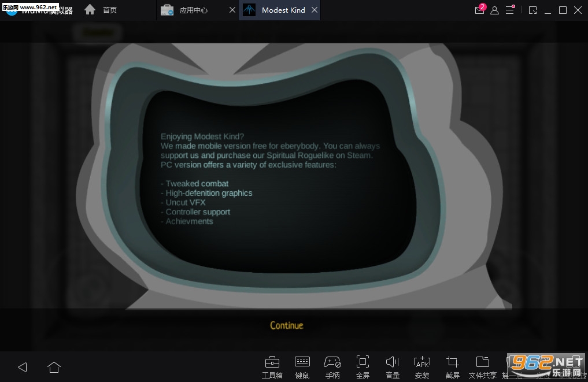Click the window resize shortcut icon

pyautogui.click(x=532, y=10)
